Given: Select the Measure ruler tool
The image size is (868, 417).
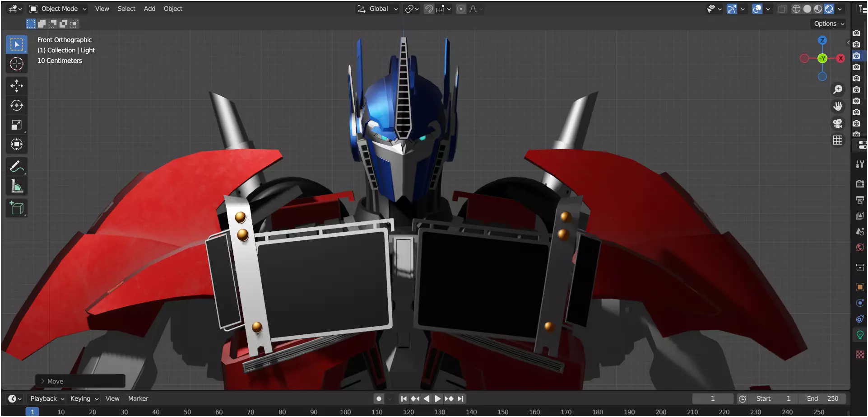Looking at the screenshot, I should [17, 186].
